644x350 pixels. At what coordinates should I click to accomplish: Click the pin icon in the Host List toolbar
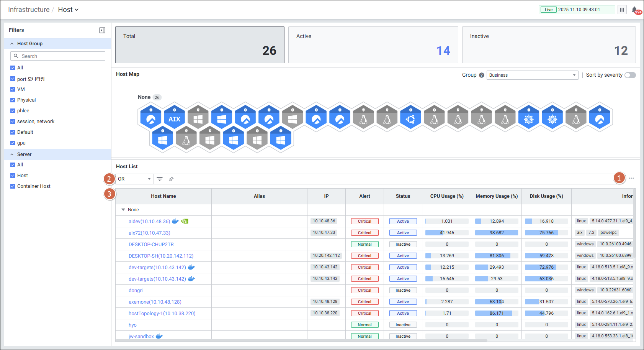171,179
